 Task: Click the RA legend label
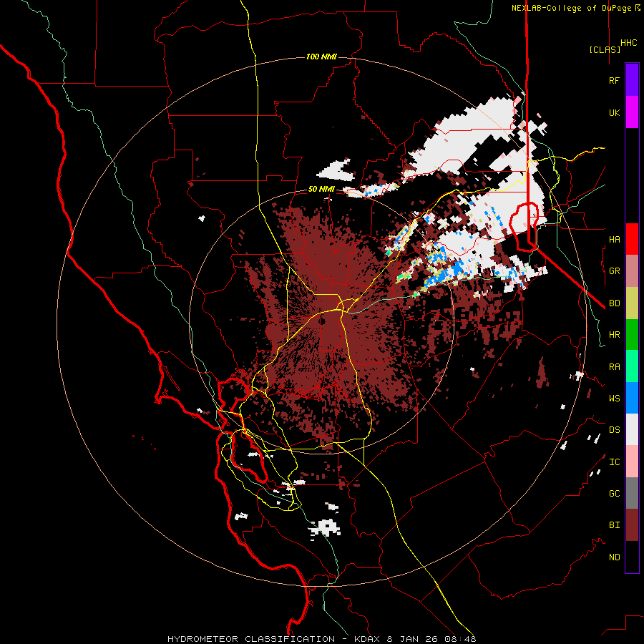click(x=614, y=367)
